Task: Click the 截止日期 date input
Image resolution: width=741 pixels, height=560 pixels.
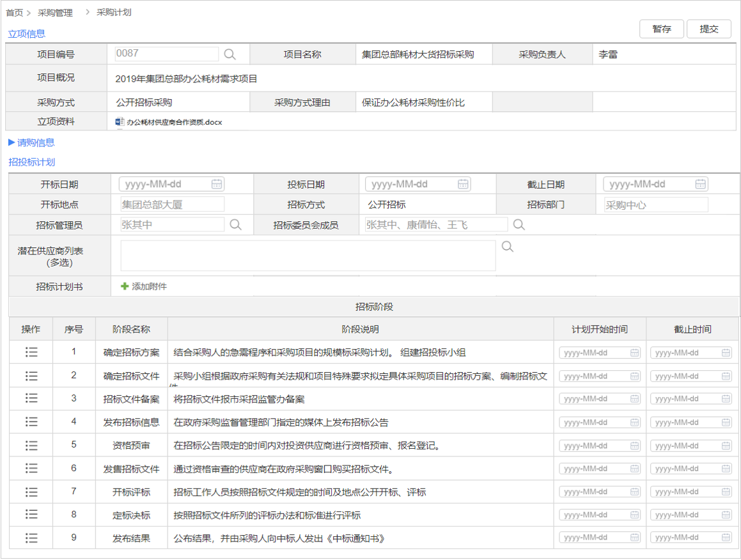Action: 656,184
